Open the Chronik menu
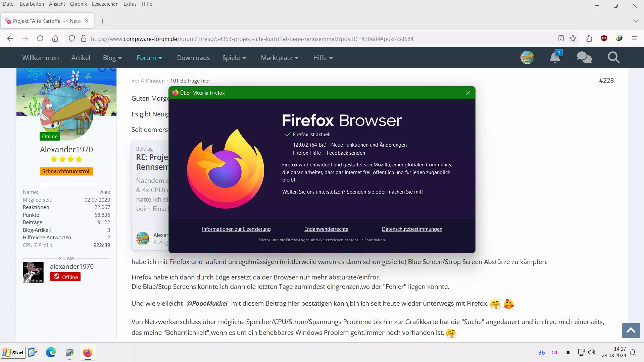The height and width of the screenshot is (362, 644). point(79,4)
